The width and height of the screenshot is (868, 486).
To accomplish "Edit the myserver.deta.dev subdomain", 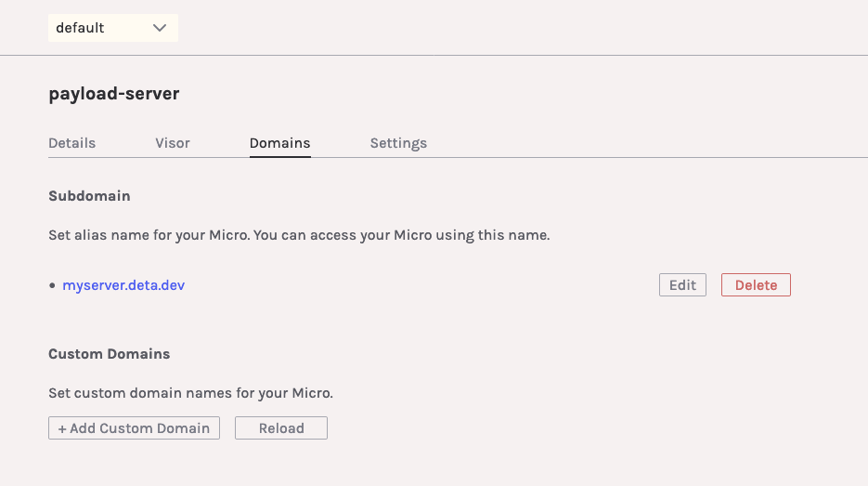I will coord(682,285).
